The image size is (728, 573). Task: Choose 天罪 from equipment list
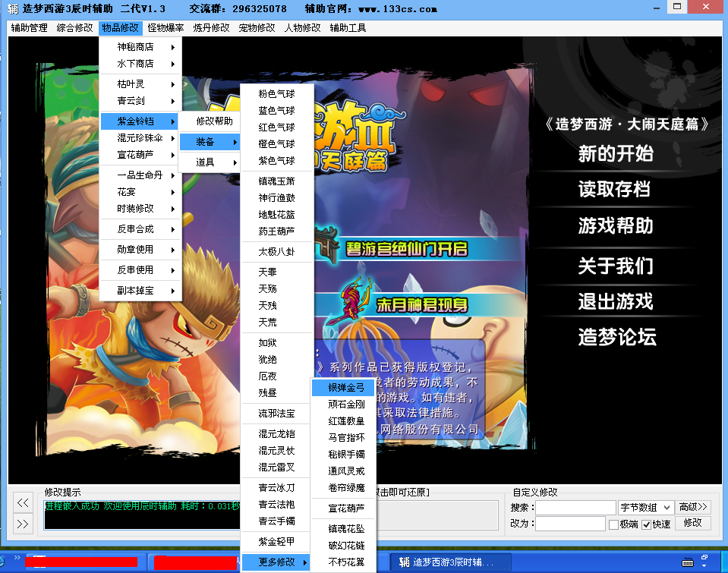277,272
